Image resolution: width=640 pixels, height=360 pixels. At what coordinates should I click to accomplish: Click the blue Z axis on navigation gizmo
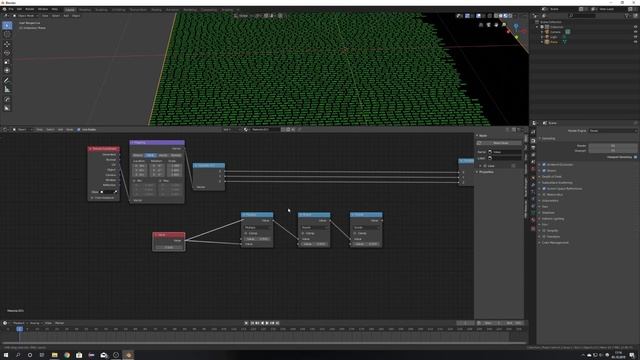tap(516, 27)
